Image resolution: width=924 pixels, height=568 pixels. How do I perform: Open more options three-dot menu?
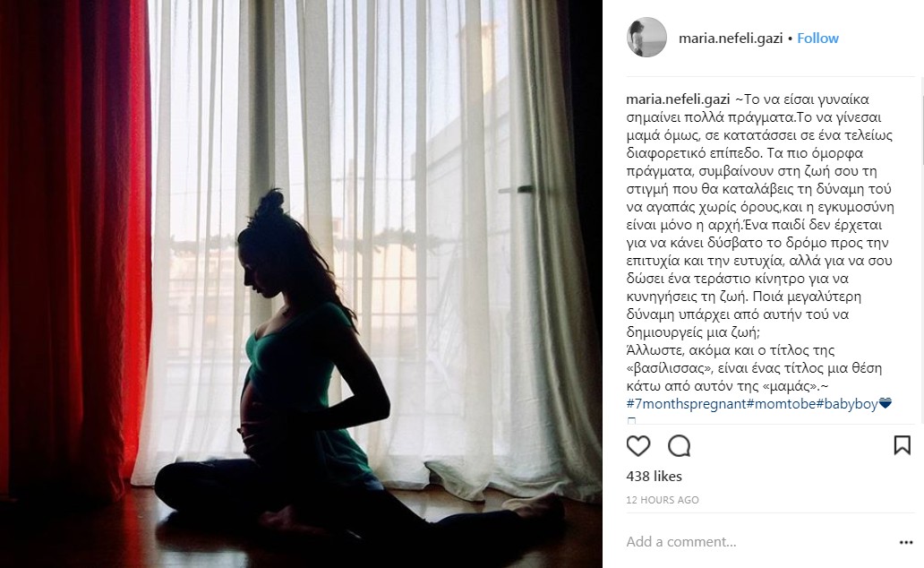[x=906, y=543]
